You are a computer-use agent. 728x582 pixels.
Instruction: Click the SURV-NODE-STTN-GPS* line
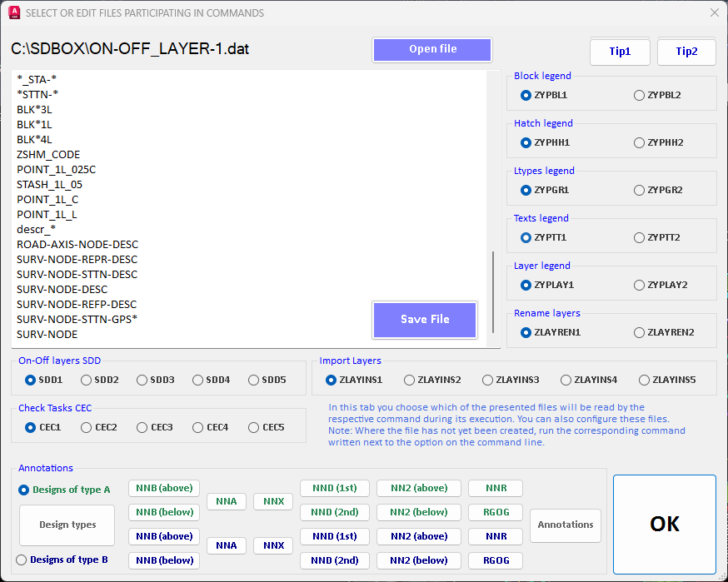[x=77, y=320]
